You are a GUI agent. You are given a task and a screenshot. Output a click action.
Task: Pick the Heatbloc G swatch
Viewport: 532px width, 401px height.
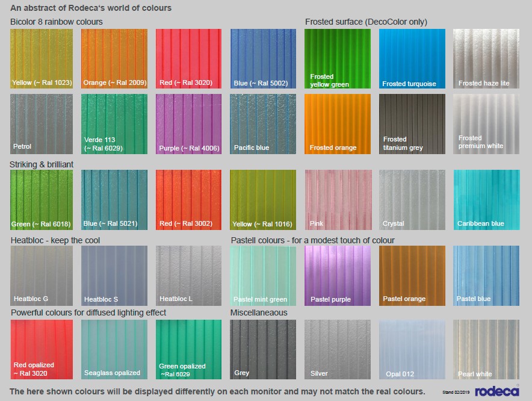pos(42,276)
